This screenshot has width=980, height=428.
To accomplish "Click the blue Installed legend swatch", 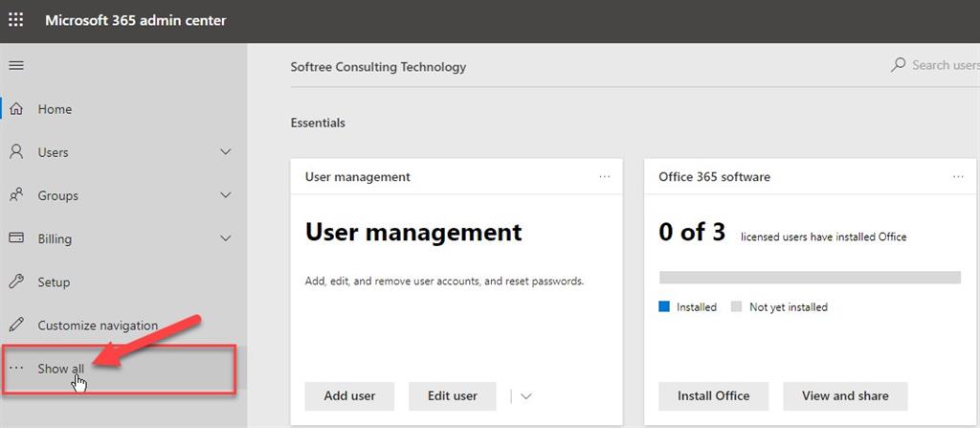I will [664, 306].
